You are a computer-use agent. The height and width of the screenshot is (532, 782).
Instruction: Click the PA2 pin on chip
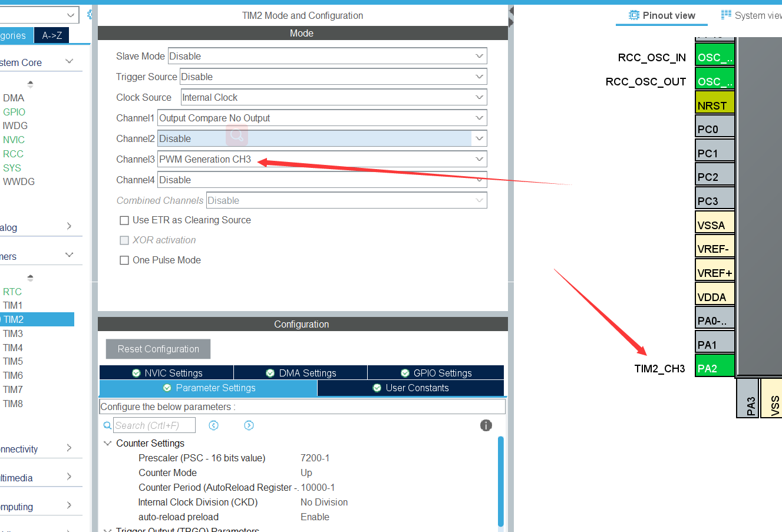point(715,365)
